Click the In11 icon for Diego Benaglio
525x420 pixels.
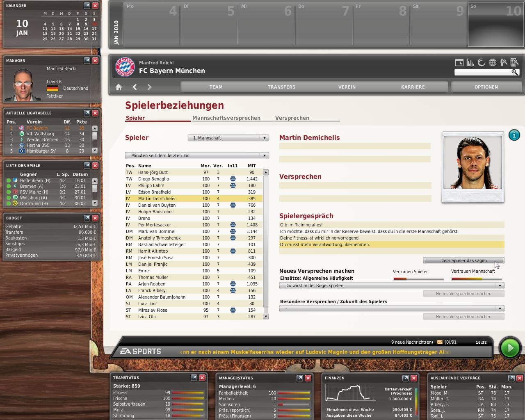pyautogui.click(x=233, y=179)
